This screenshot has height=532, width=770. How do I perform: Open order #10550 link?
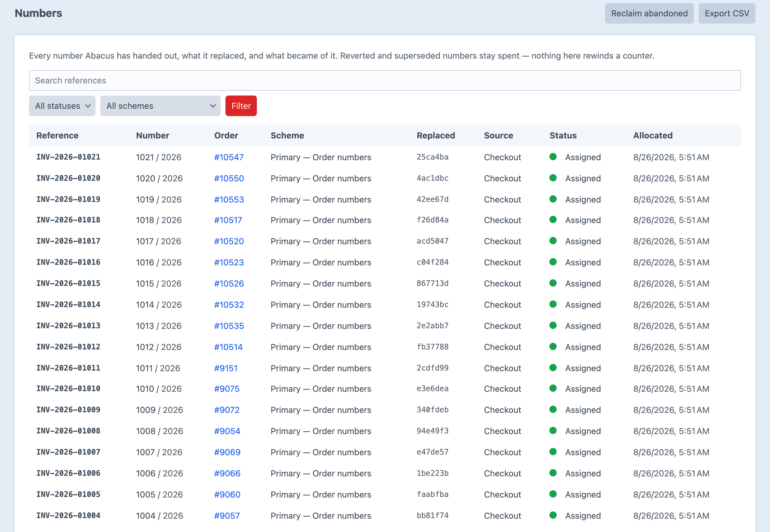point(229,178)
